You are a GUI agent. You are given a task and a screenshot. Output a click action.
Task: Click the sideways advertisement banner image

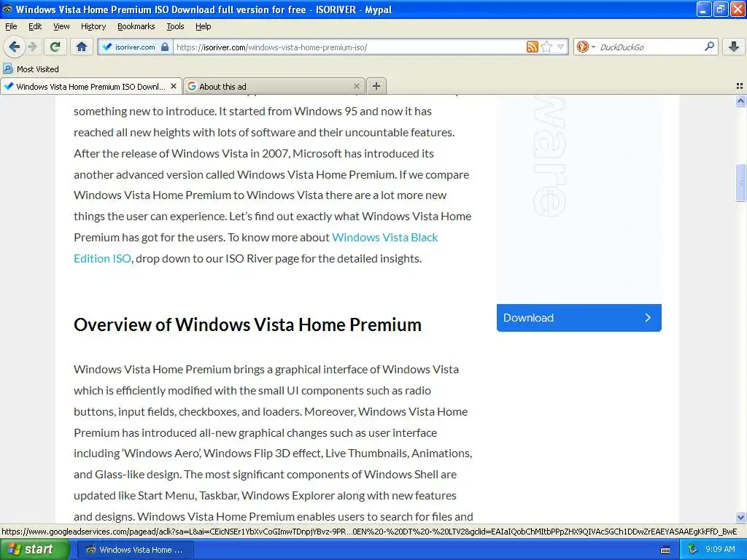(x=578, y=199)
